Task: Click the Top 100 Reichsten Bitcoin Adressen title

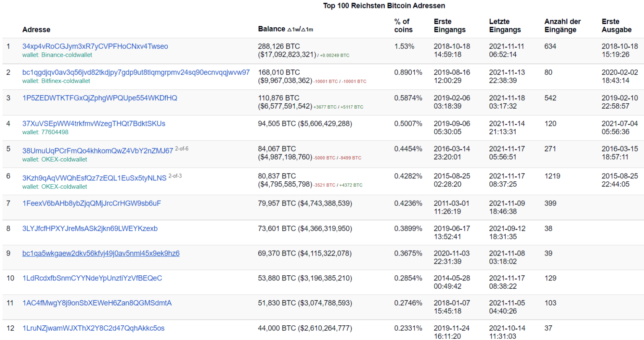Action: (384, 5)
